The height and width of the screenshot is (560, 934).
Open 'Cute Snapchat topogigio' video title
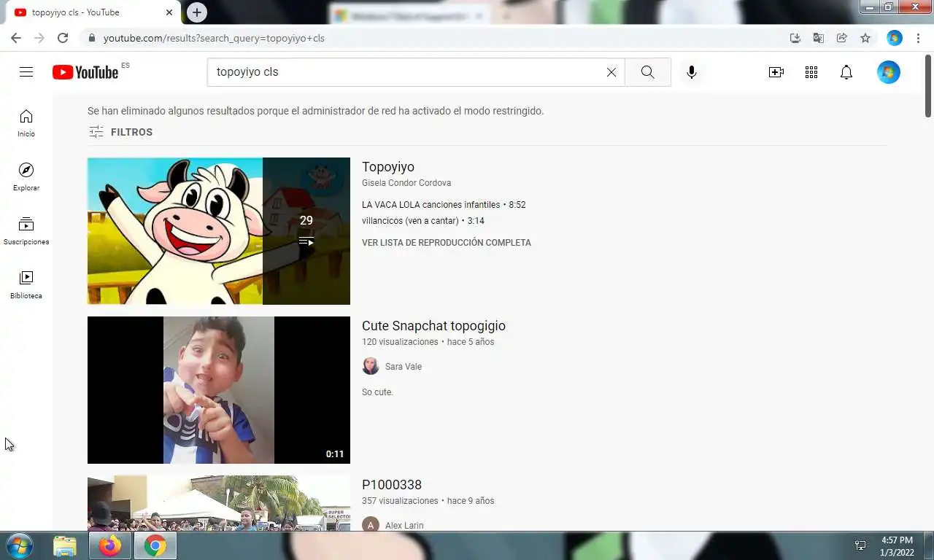click(433, 326)
